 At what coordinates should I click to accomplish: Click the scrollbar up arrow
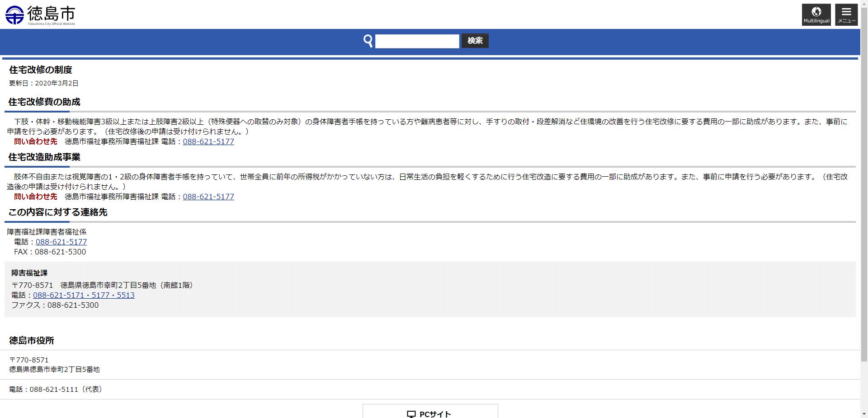[x=864, y=4]
